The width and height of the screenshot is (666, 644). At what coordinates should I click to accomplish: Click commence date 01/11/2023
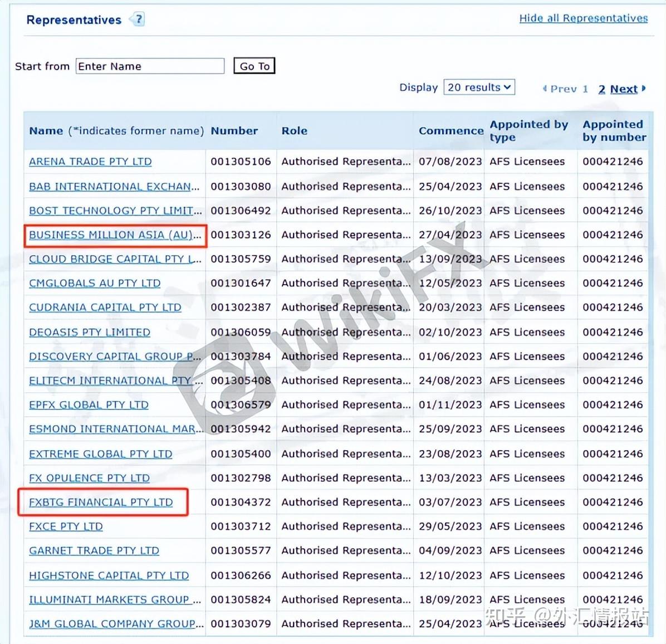[450, 405]
